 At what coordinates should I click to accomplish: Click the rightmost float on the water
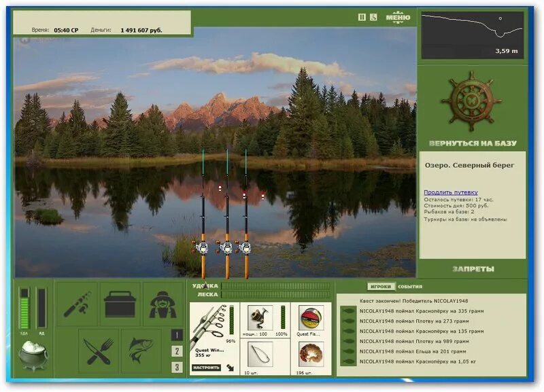[x=263, y=195]
